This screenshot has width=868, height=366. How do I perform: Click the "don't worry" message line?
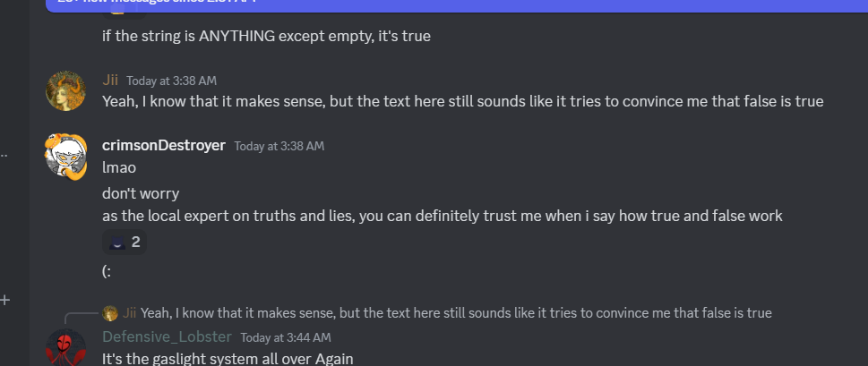coord(141,192)
